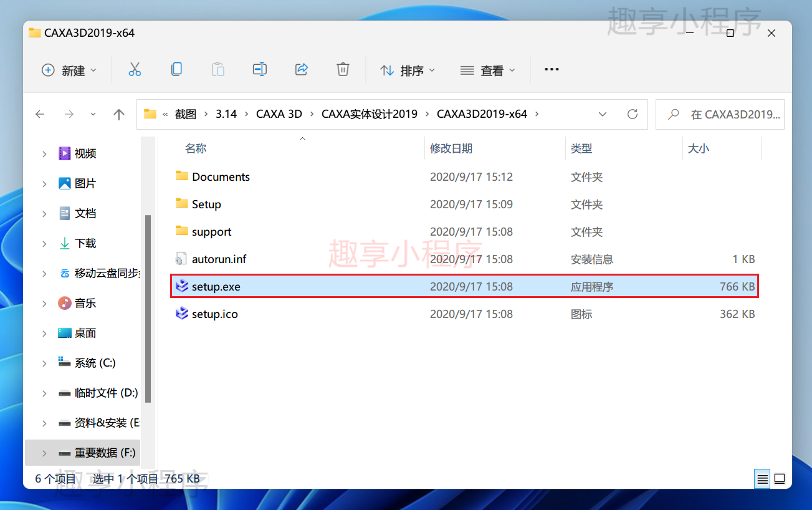Screen dimensions: 812x510
Task: Click the setup.ico file icon
Action: pos(182,314)
